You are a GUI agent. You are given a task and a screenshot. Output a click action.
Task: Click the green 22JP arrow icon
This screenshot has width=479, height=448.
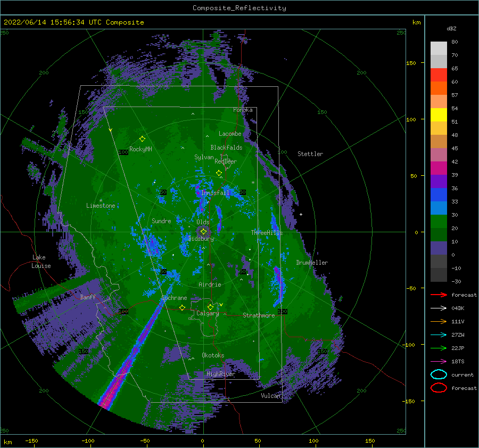[x=439, y=348]
